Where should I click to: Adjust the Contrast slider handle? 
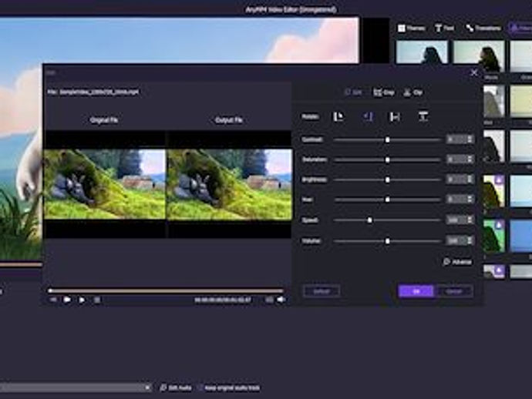[x=387, y=139]
